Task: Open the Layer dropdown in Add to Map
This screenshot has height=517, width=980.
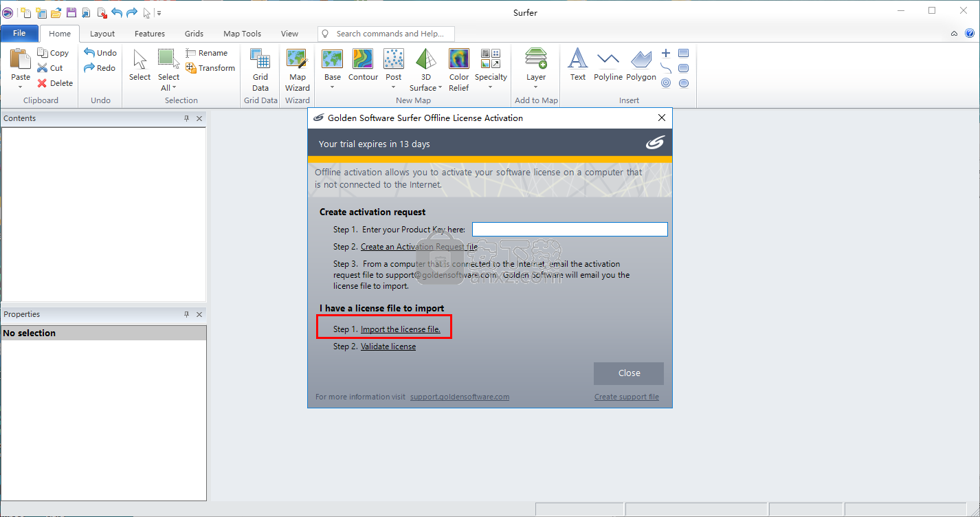Action: 536,87
